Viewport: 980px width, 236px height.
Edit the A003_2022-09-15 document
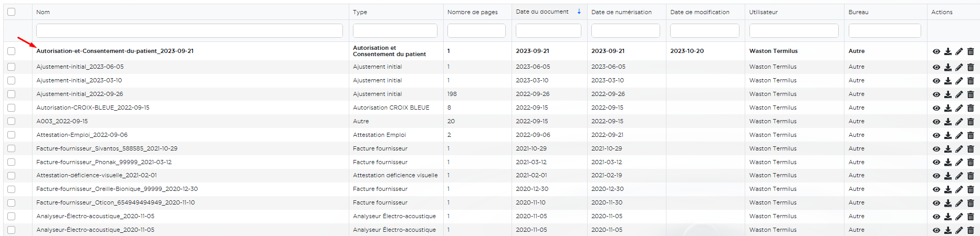click(959, 122)
